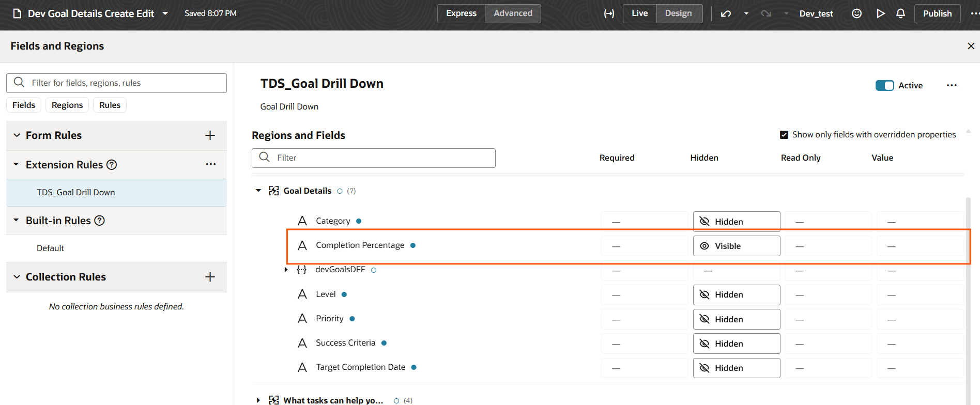
Task: Add a new Form Rule
Action: [210, 135]
